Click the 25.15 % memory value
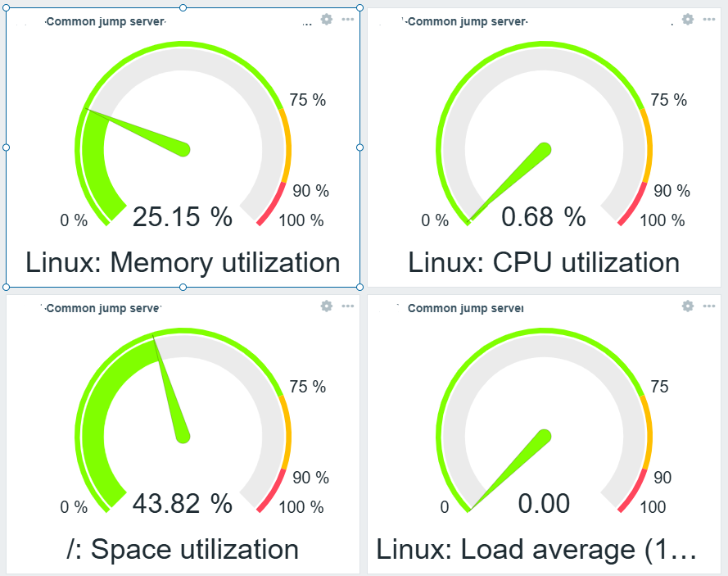 [x=183, y=217]
